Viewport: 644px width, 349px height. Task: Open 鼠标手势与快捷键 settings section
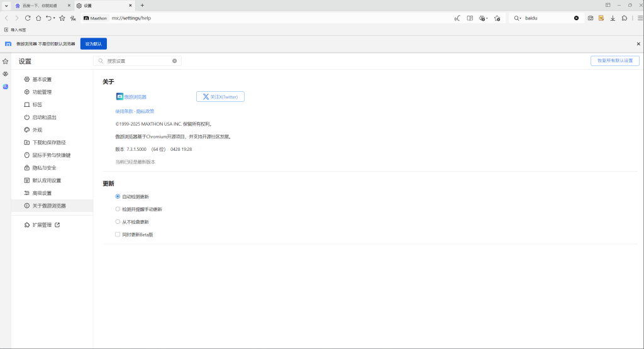(52, 155)
